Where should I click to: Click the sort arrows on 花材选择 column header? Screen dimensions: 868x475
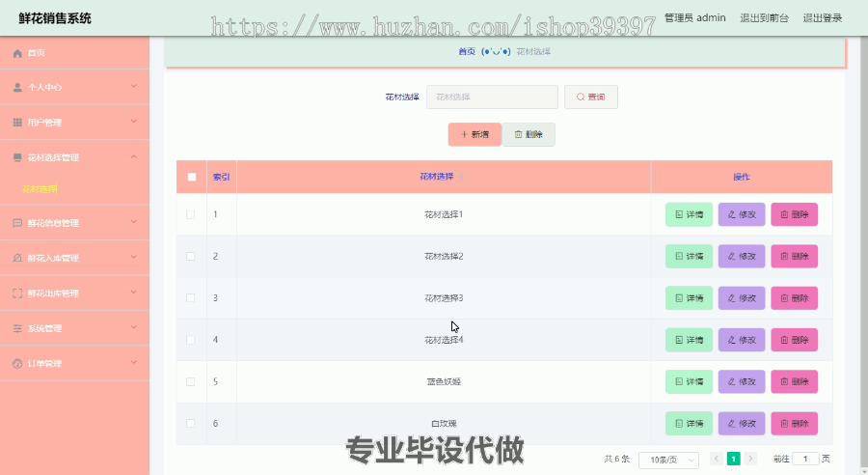(461, 177)
